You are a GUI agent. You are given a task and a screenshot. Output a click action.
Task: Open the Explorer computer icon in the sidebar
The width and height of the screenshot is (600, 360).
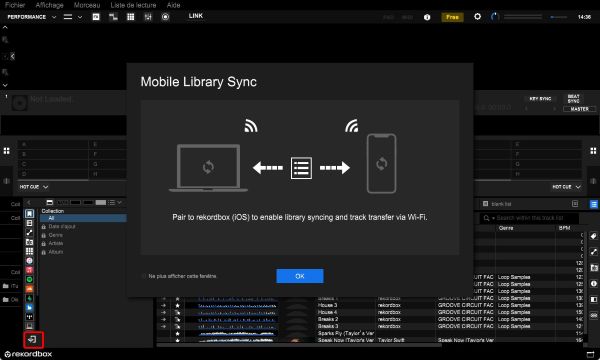pyautogui.click(x=29, y=326)
